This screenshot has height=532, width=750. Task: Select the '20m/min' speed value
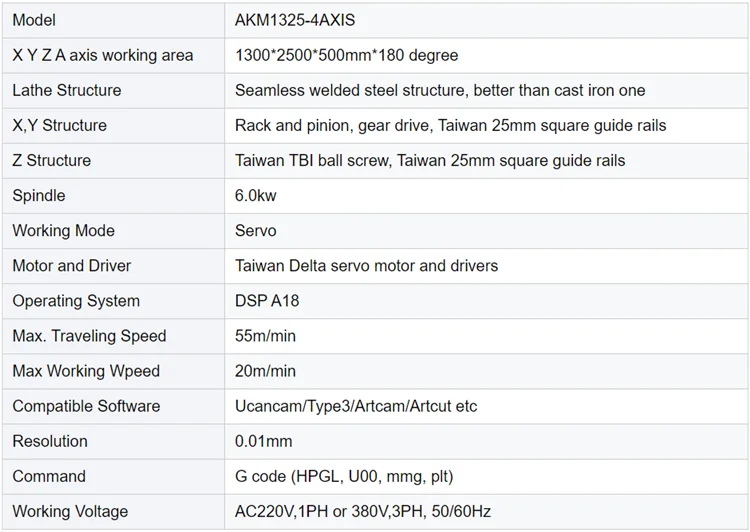point(265,371)
